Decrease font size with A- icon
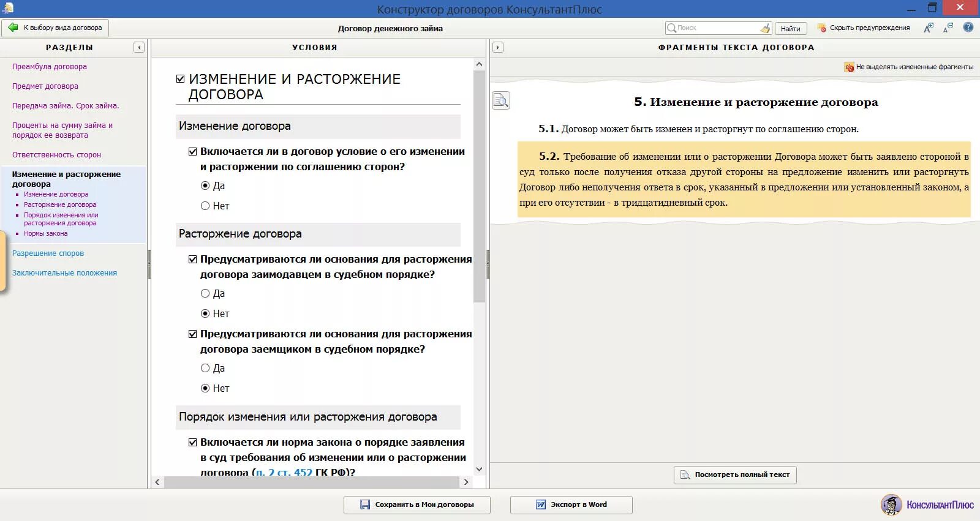This screenshot has height=521, width=980. click(948, 28)
